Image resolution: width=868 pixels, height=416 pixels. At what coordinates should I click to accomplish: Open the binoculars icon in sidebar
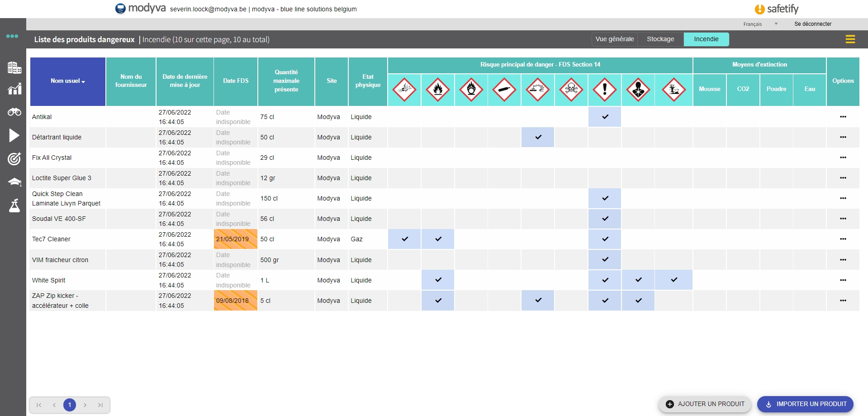(x=14, y=112)
